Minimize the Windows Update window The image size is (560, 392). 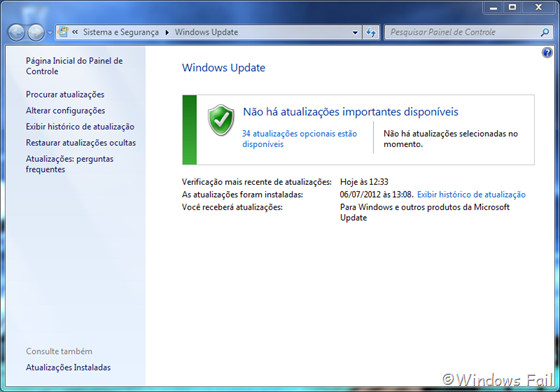pos(494,7)
